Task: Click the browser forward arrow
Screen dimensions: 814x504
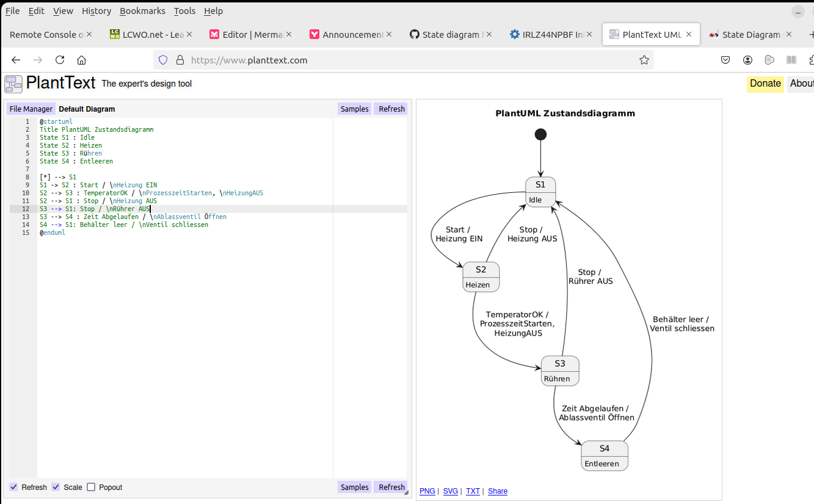Action: 38,60
